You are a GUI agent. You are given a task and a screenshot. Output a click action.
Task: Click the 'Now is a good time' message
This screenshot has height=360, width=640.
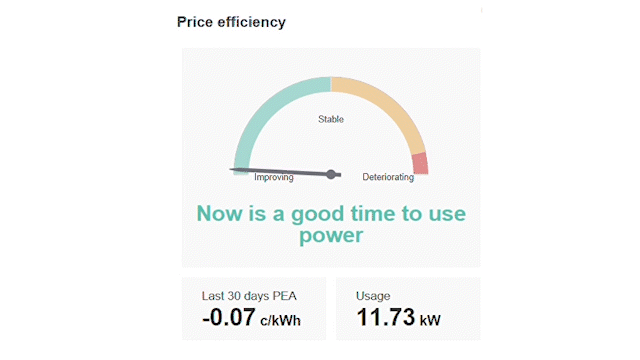point(331,224)
